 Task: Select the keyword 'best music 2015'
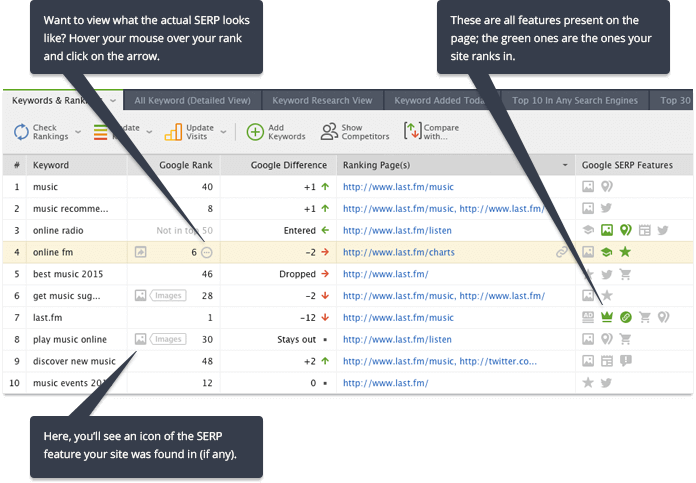click(68, 274)
